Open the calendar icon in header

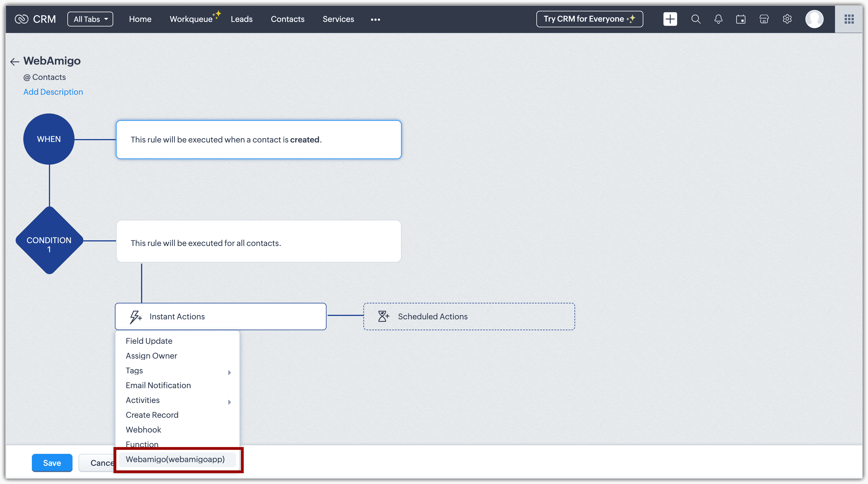click(741, 19)
